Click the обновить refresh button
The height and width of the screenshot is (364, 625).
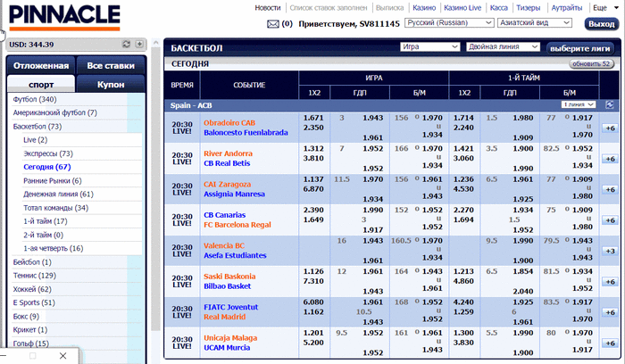coord(591,63)
